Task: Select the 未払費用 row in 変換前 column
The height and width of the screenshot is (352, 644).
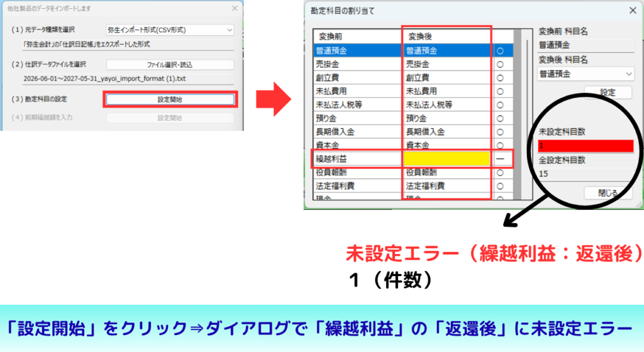Action: (358, 92)
